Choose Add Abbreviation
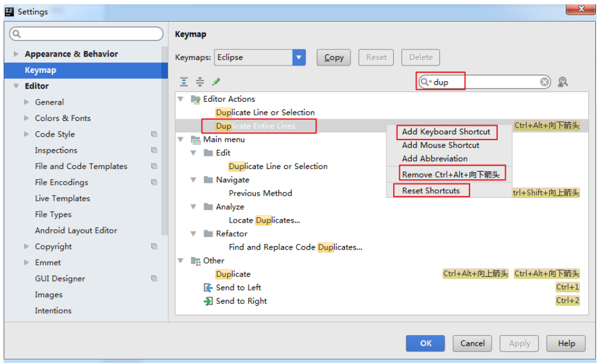 click(435, 158)
